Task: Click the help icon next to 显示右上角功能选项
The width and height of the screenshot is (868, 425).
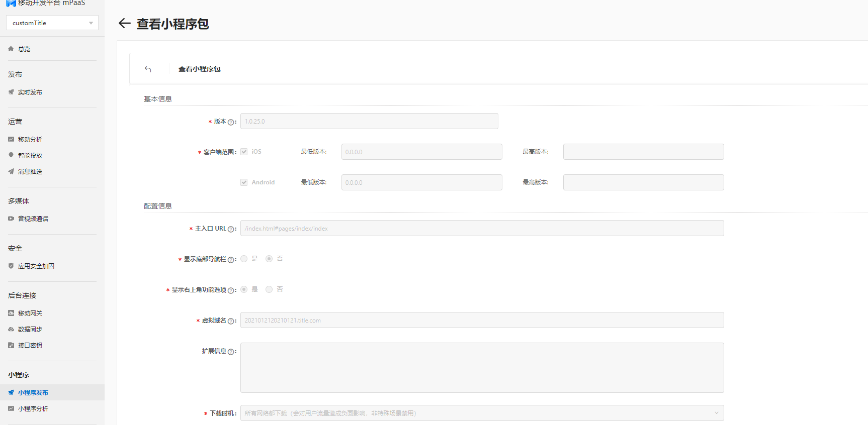Action: coord(231,290)
